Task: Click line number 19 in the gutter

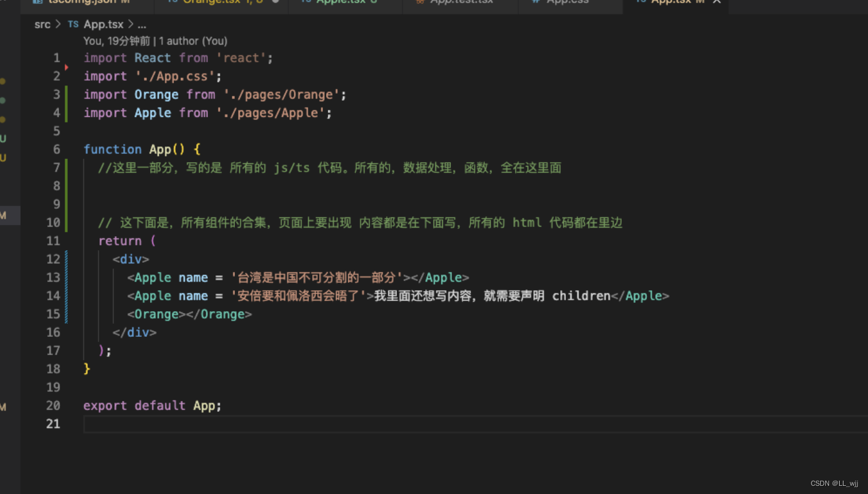Action: (53, 387)
